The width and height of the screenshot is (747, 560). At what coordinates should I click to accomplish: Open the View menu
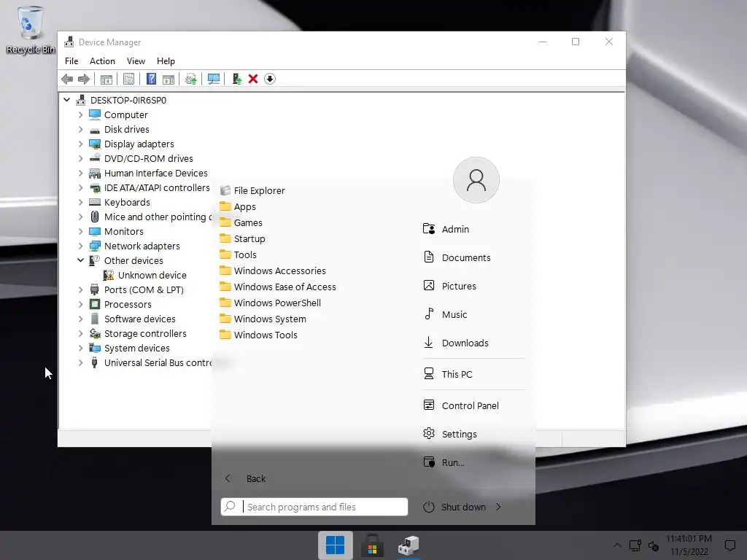[136, 61]
